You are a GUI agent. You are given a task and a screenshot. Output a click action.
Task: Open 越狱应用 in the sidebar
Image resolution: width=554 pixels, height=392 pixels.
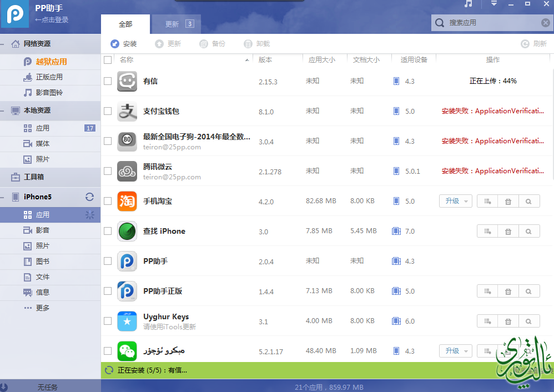pos(50,62)
